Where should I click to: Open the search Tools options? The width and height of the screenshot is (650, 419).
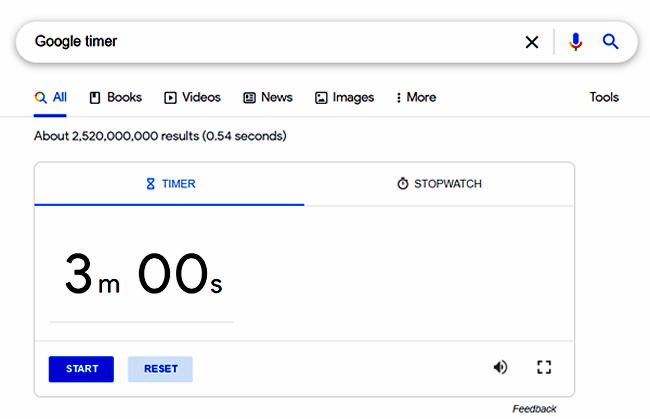click(x=604, y=97)
